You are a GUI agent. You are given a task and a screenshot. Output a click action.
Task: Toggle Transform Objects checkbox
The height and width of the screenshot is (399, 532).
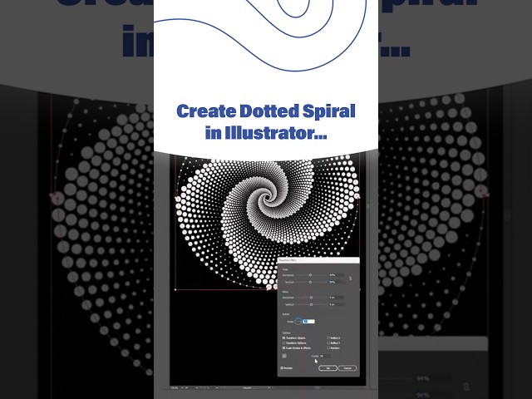[284, 338]
